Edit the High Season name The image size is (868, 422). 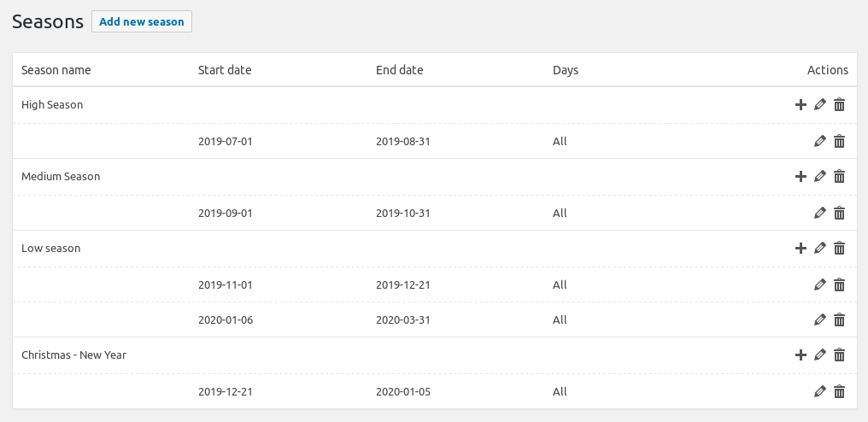tap(820, 105)
